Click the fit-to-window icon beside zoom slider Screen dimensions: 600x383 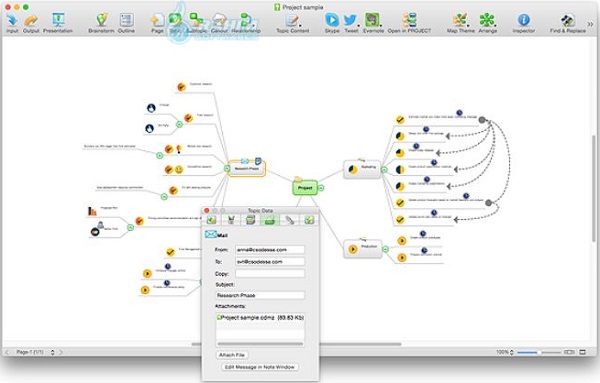pos(569,352)
